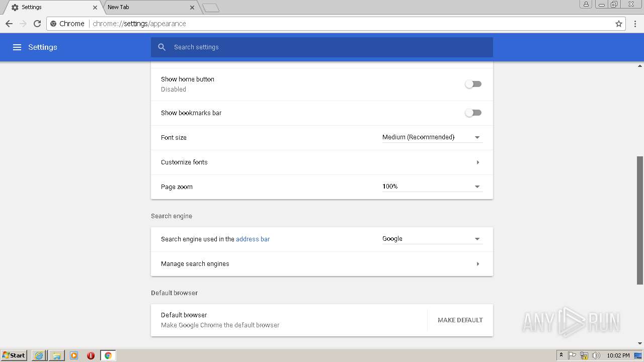Open the Font size dropdown

[x=432, y=137]
